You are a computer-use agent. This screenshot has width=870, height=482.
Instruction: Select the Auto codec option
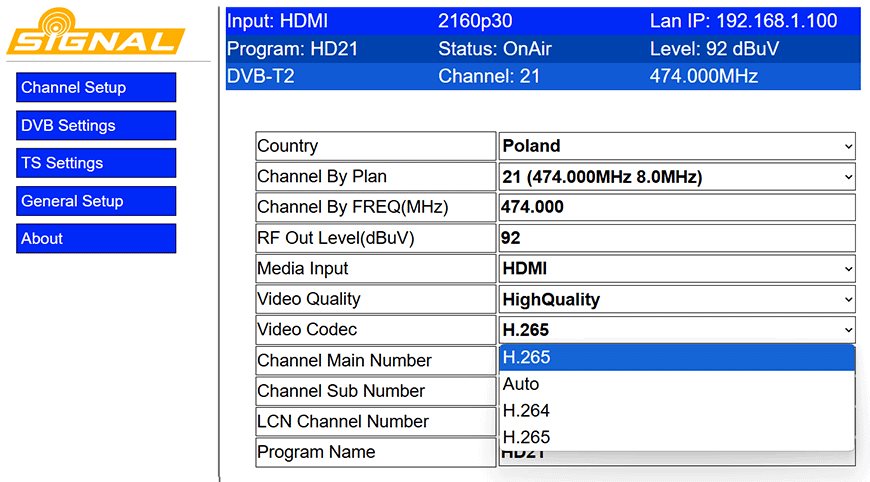(677, 384)
